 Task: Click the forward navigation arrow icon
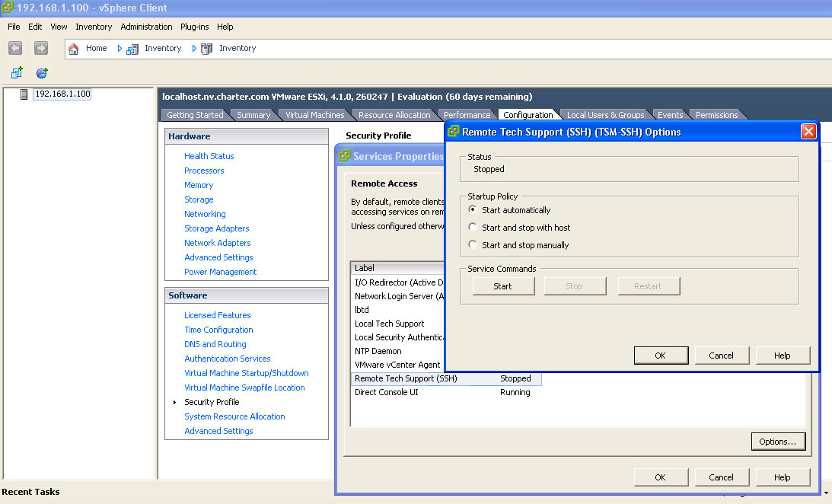coord(41,48)
